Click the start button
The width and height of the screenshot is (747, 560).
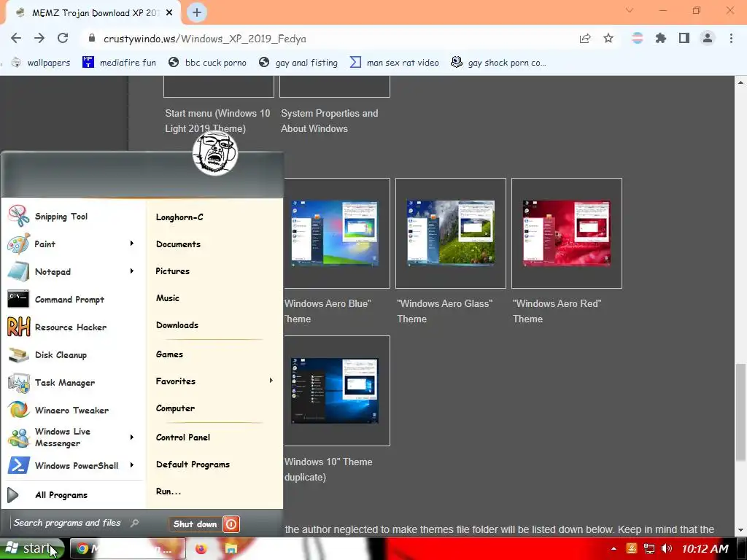click(32, 548)
